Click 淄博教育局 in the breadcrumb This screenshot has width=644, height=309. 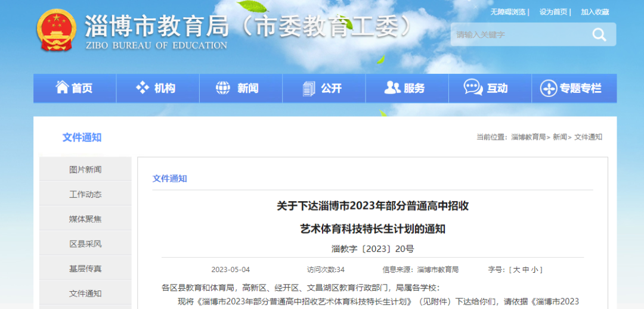pyautogui.click(x=528, y=137)
